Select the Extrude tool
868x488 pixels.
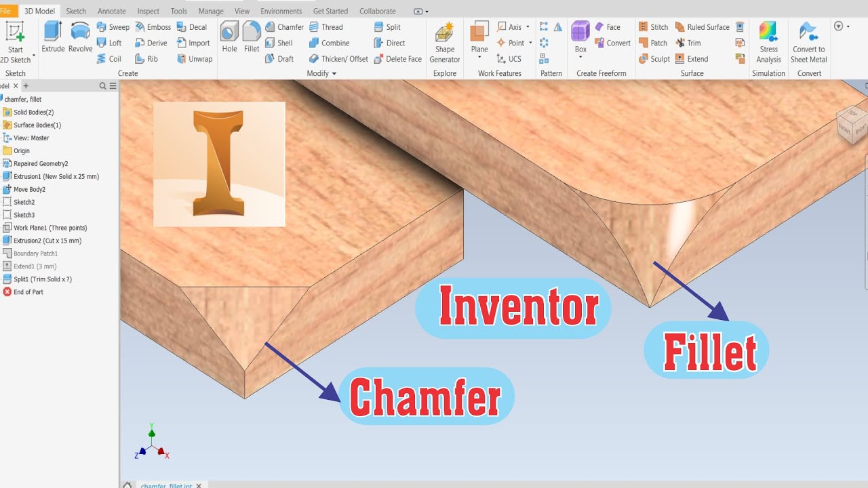point(53,37)
